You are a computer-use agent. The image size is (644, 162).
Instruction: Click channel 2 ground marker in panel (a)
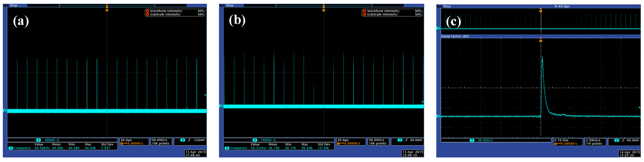tap(5, 111)
